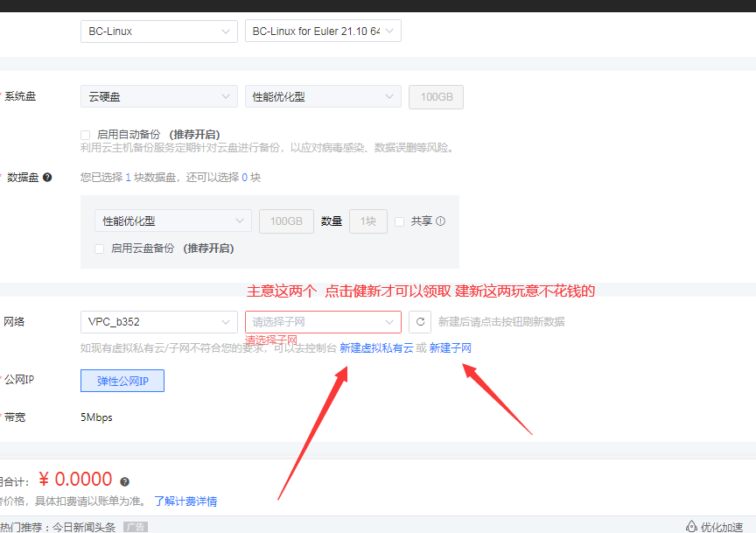The height and width of the screenshot is (533, 756).
Task: Expand the 云硬盘 system disk type dropdown
Action: tap(158, 96)
